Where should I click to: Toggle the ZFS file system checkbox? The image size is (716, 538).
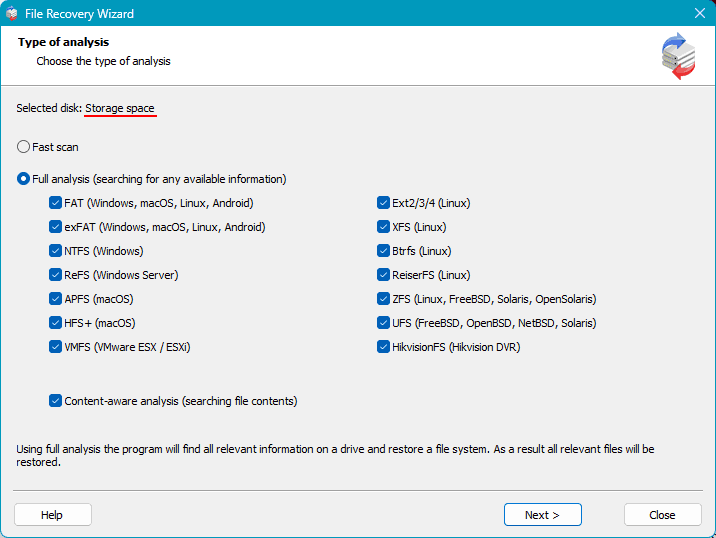(x=383, y=299)
